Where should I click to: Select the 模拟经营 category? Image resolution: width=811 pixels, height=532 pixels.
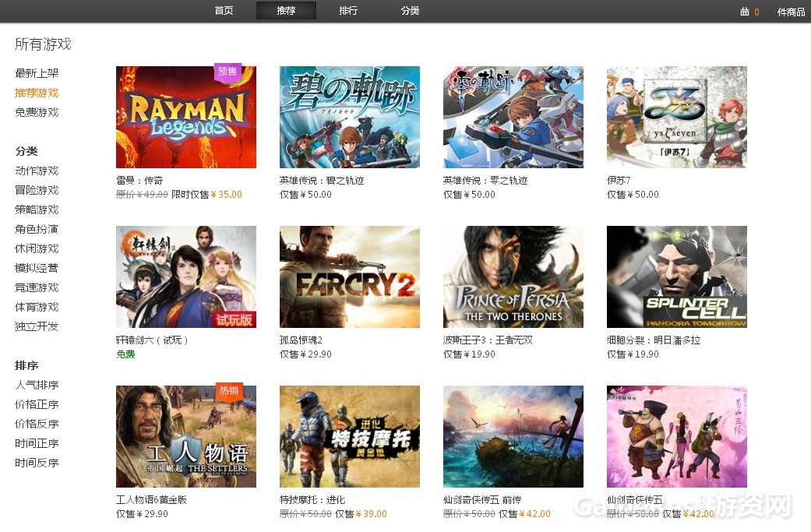(x=37, y=268)
